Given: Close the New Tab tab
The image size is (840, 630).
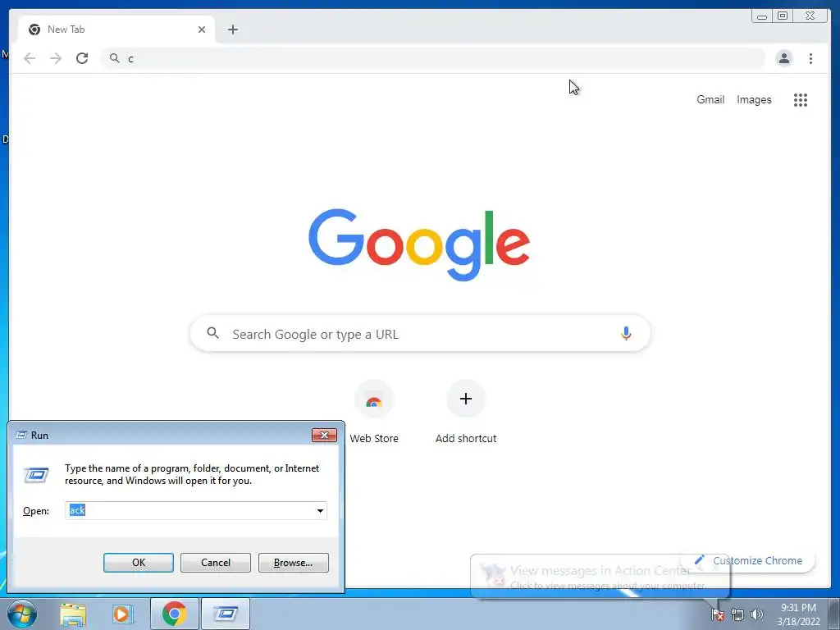Looking at the screenshot, I should click(x=202, y=30).
